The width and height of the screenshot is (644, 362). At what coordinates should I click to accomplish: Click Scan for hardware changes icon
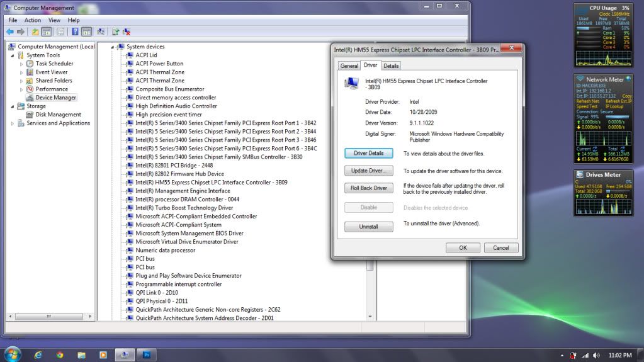pyautogui.click(x=101, y=31)
